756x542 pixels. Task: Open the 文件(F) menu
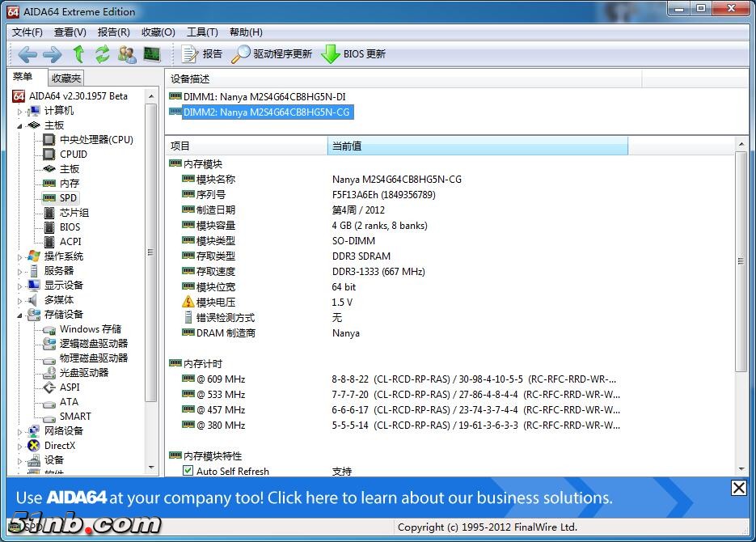click(27, 32)
